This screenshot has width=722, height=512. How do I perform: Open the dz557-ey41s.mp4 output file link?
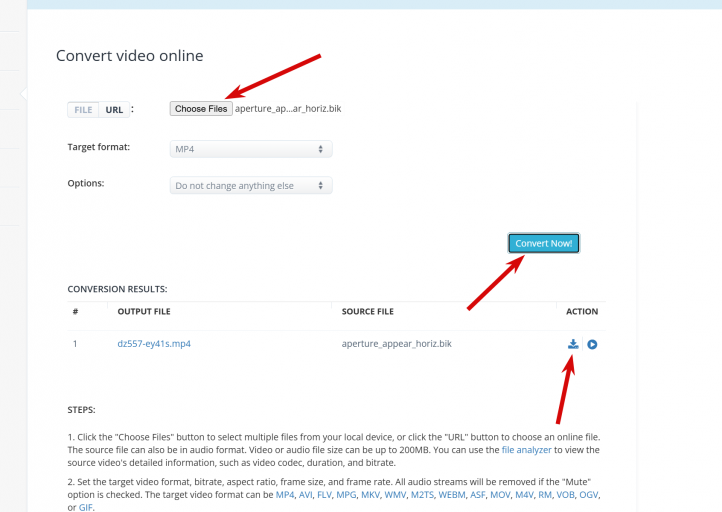pyautogui.click(x=154, y=343)
